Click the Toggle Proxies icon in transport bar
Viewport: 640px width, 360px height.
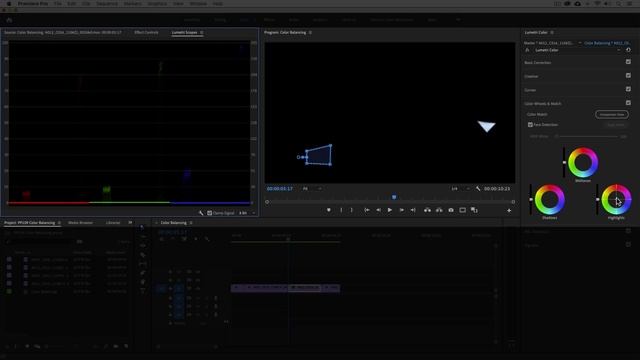tap(474, 210)
